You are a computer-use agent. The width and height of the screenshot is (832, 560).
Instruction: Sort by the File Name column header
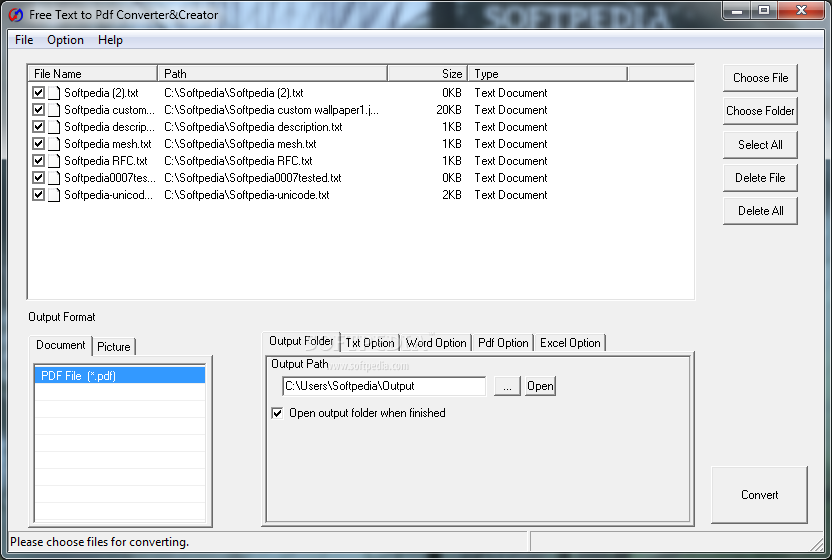pos(92,74)
